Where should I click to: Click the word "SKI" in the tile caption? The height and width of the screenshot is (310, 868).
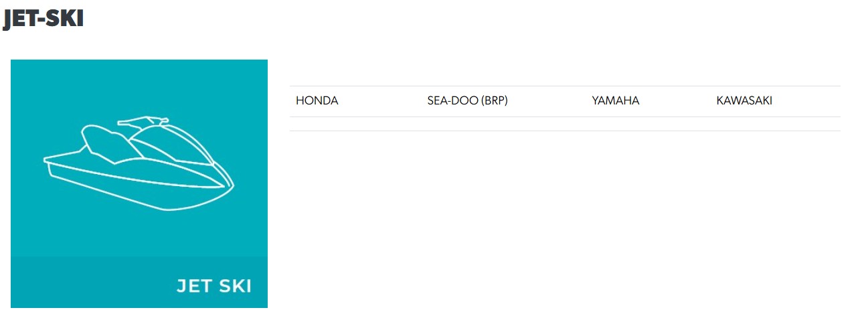[x=234, y=286]
